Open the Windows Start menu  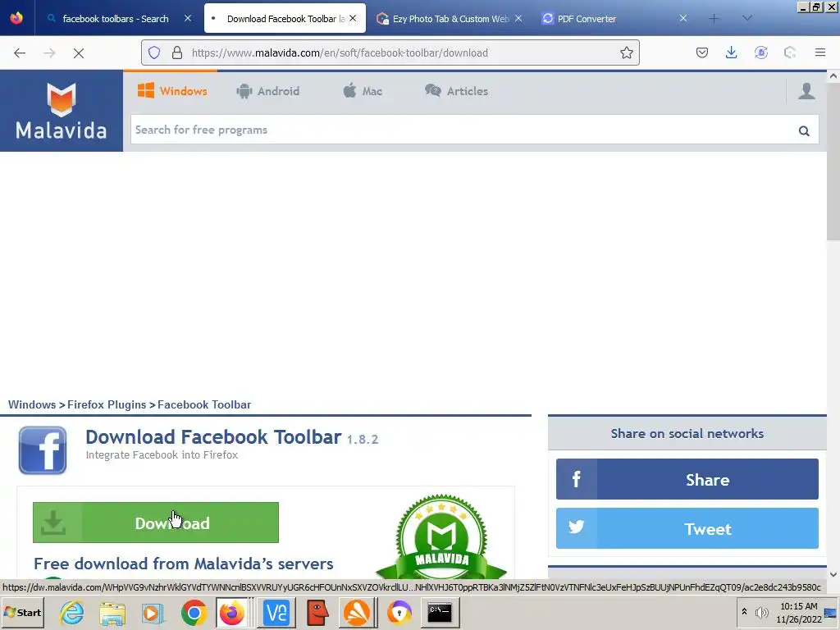click(22, 612)
